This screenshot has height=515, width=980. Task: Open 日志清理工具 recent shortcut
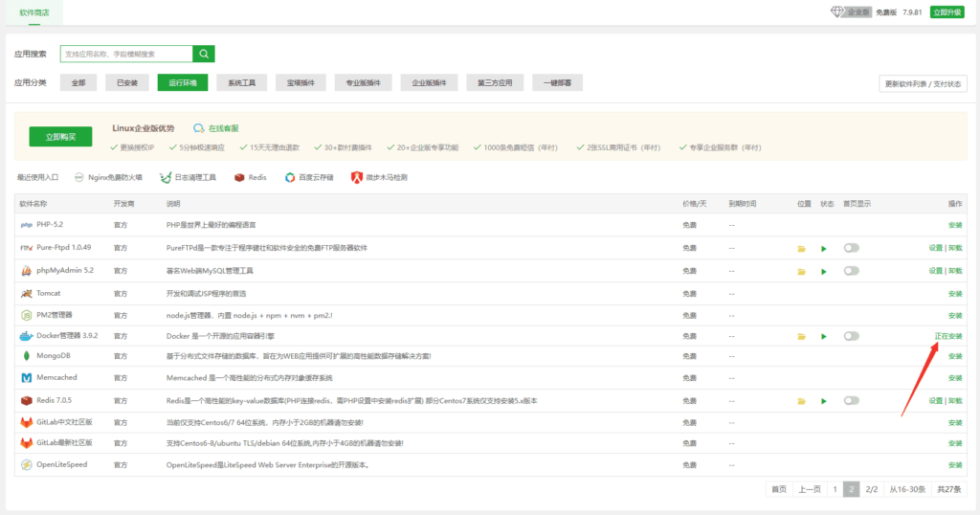[x=189, y=177]
